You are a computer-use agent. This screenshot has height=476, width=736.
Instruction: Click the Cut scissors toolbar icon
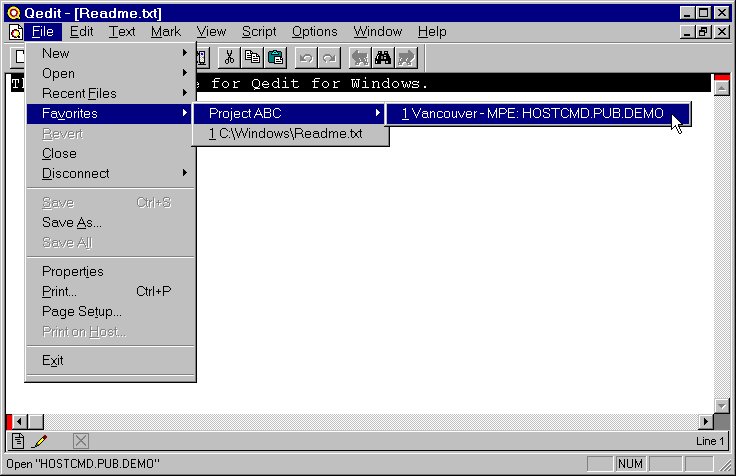click(229, 58)
